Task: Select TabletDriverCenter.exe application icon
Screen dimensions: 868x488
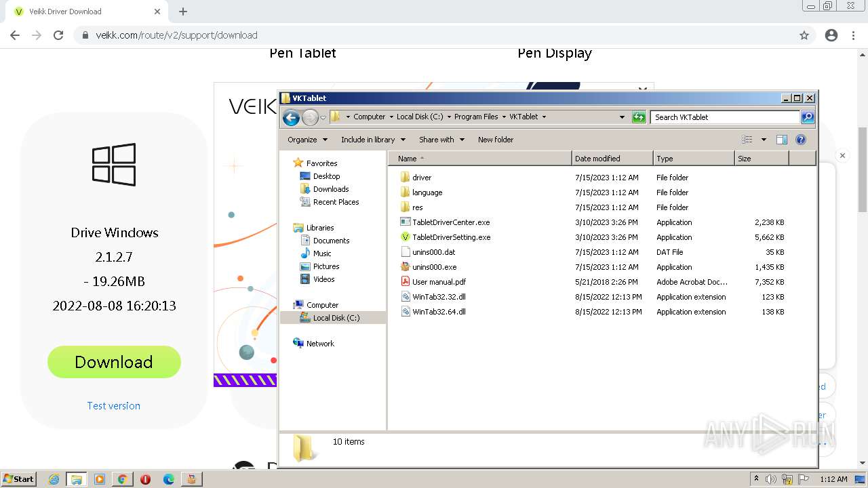Action: (406, 222)
